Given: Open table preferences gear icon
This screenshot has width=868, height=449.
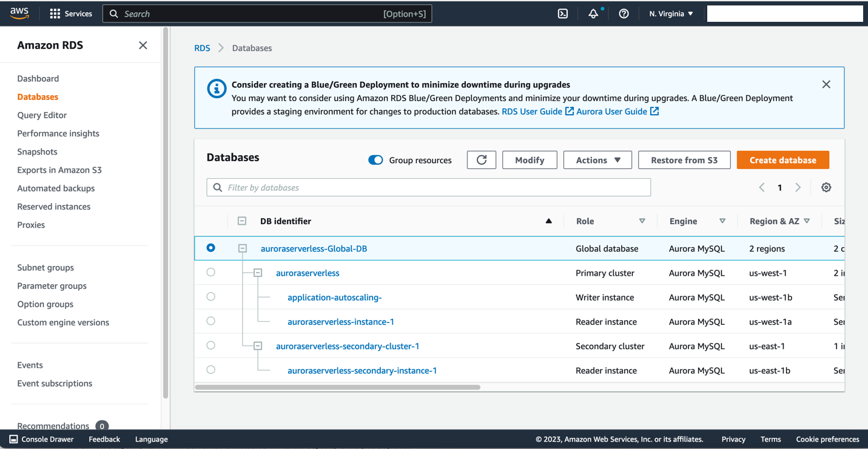Looking at the screenshot, I should [x=826, y=187].
